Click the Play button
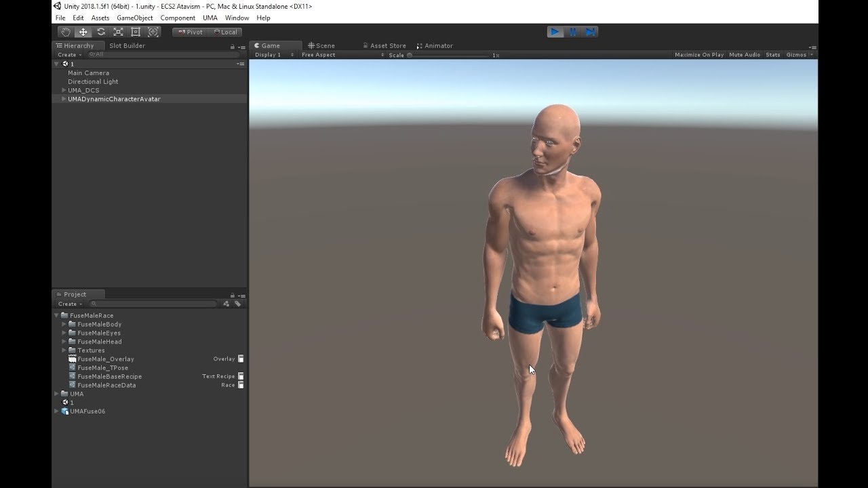868x488 pixels. click(555, 32)
